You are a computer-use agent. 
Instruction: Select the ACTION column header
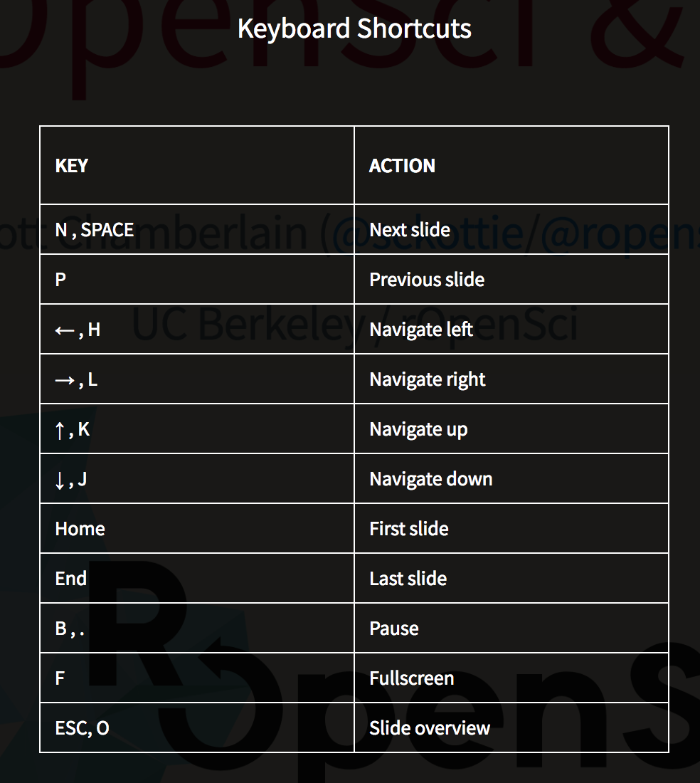click(511, 165)
